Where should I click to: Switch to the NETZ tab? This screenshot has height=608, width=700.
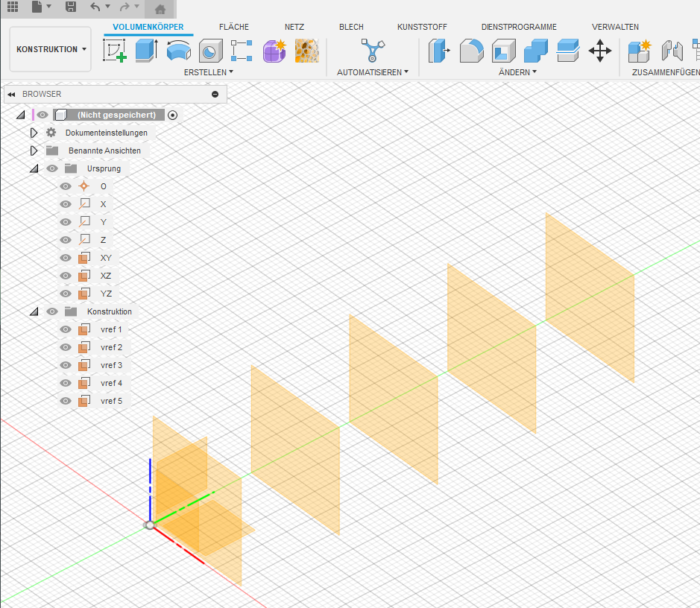[294, 27]
